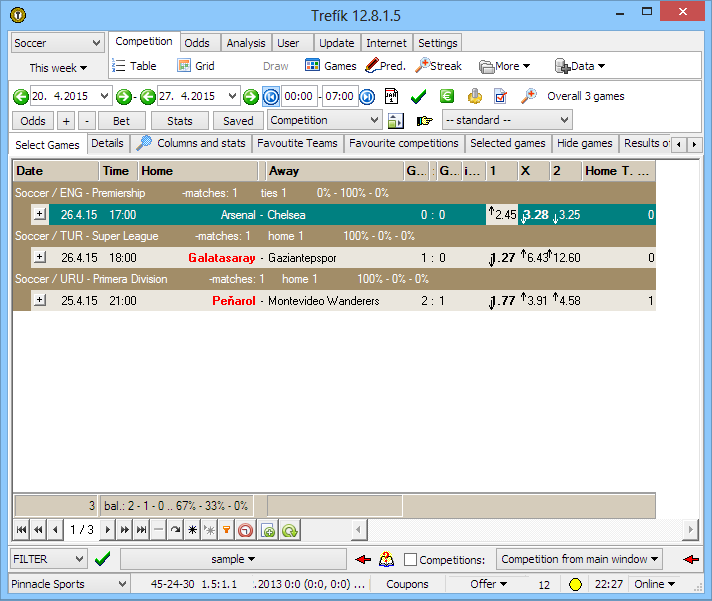Switch to the Analysis tab
The height and width of the screenshot is (601, 712).
point(246,43)
